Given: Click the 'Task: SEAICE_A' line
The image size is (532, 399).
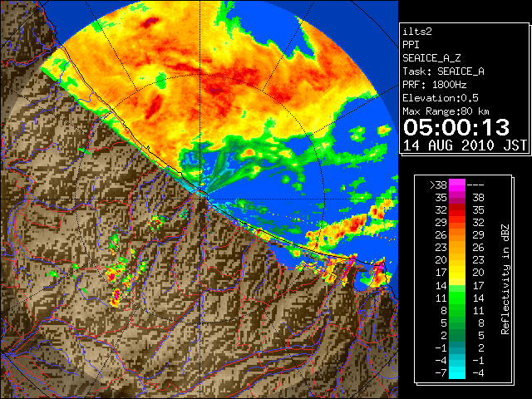Looking at the screenshot, I should pyautogui.click(x=443, y=71).
